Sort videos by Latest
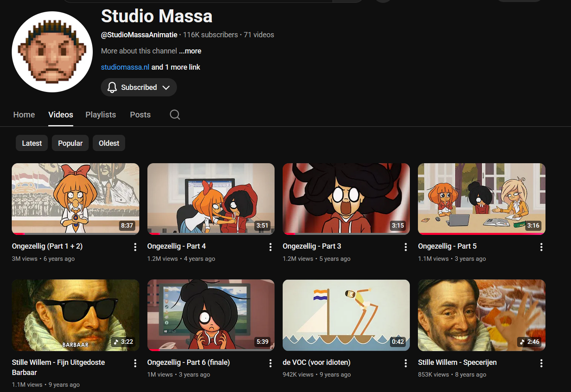The width and height of the screenshot is (571, 392). [x=32, y=143]
